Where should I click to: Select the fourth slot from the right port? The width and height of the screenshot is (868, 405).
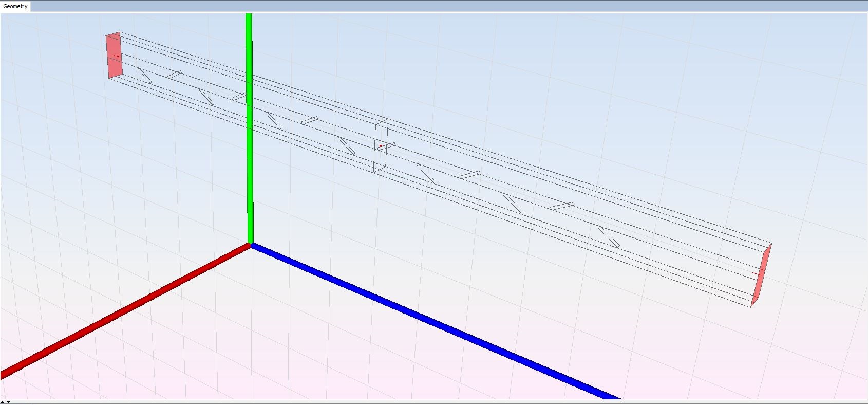pos(469,175)
